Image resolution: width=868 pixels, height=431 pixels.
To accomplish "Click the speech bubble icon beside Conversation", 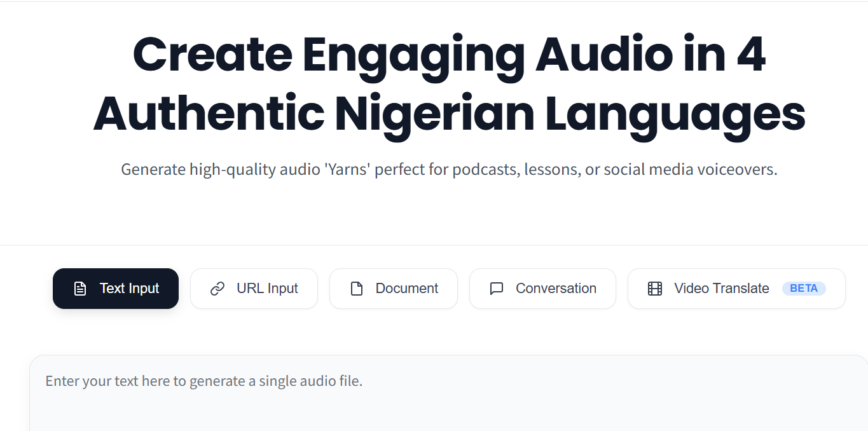I will [x=497, y=289].
